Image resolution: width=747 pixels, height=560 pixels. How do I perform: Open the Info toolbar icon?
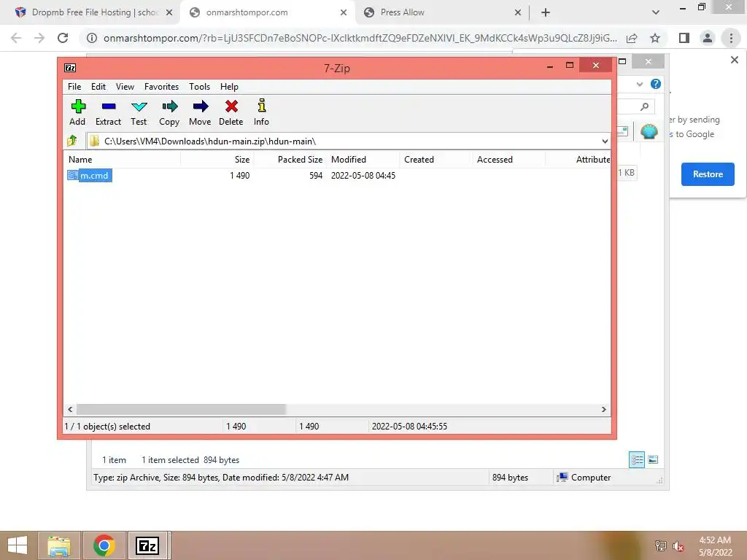coord(262,112)
